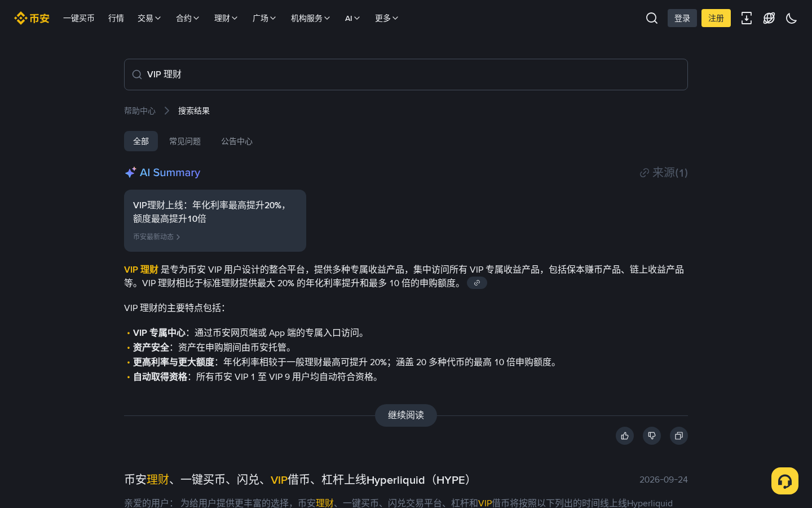
Task: Click 继续阅读 to expand summary
Action: click(x=406, y=415)
